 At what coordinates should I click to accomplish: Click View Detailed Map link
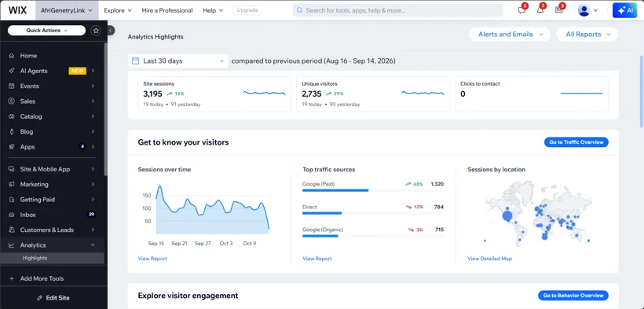tap(489, 259)
